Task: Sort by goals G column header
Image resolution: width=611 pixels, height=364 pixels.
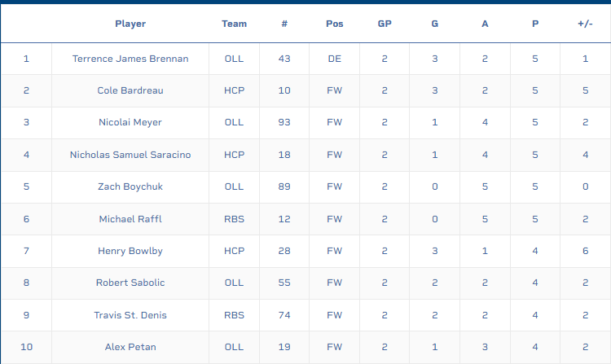Action: click(435, 24)
